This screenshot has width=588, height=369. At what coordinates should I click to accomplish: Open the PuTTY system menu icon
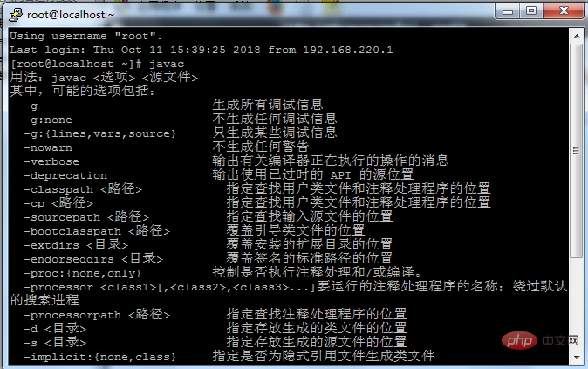tap(16, 15)
